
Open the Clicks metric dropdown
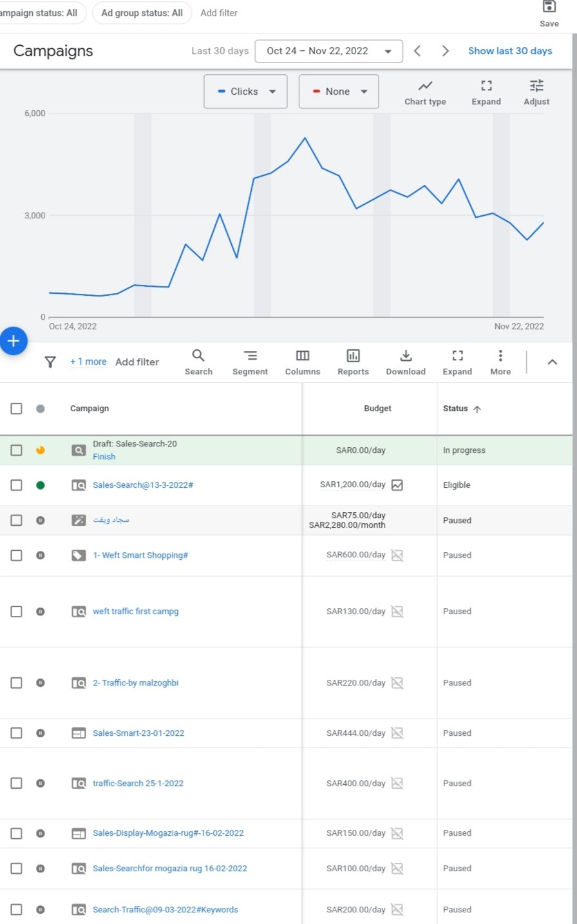[x=245, y=91]
